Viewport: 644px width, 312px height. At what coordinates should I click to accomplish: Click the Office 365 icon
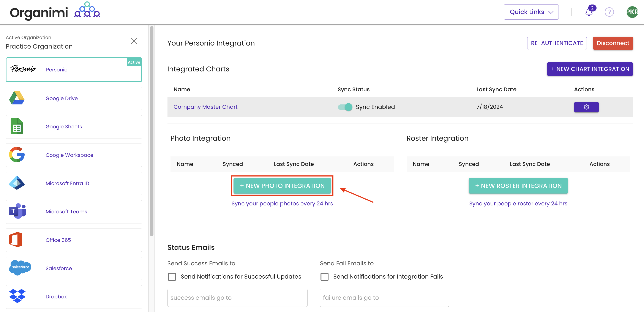(x=16, y=240)
